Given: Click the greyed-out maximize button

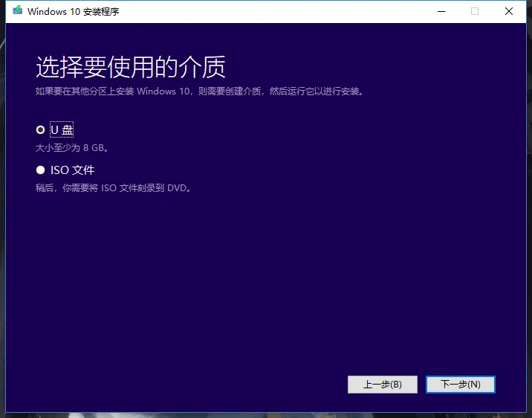Looking at the screenshot, I should pos(475,11).
